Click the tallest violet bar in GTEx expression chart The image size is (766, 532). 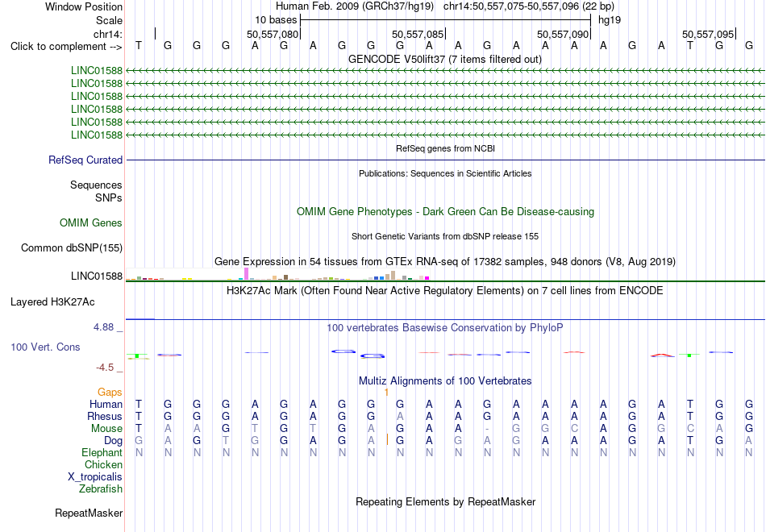click(246, 273)
